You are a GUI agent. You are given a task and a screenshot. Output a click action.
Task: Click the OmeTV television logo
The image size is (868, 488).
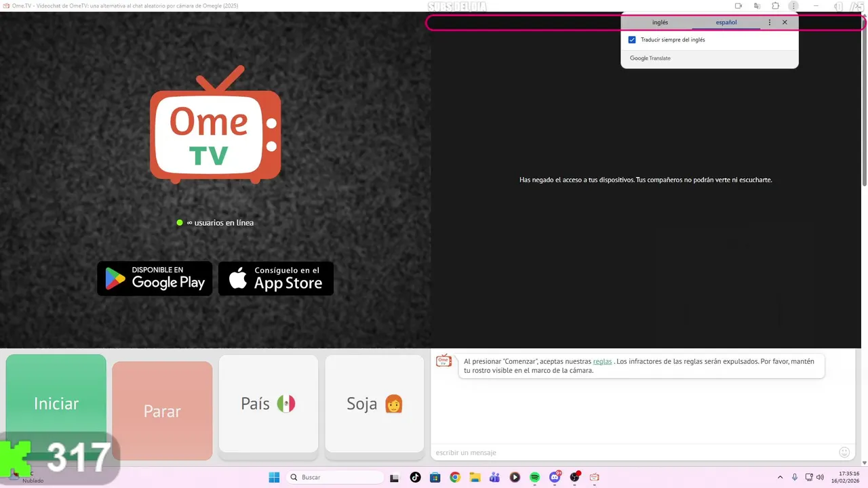216,124
